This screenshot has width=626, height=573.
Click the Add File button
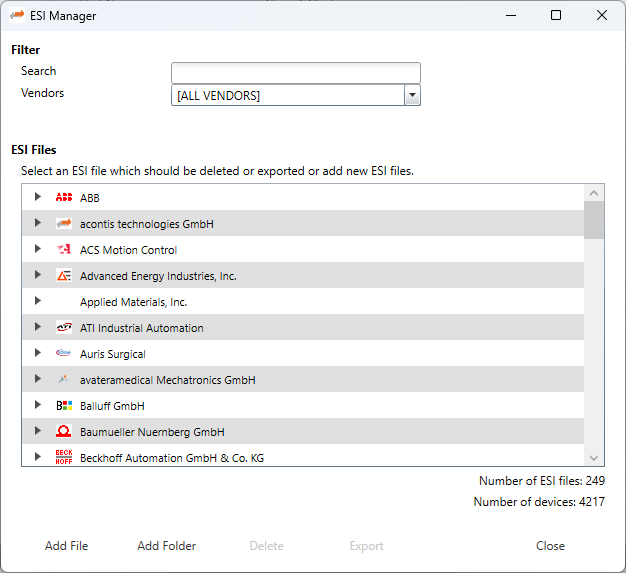67,545
